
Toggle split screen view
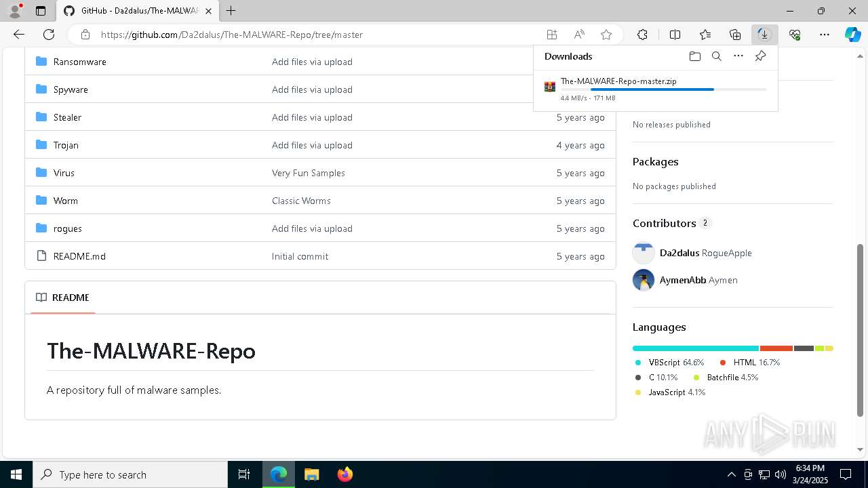click(675, 35)
